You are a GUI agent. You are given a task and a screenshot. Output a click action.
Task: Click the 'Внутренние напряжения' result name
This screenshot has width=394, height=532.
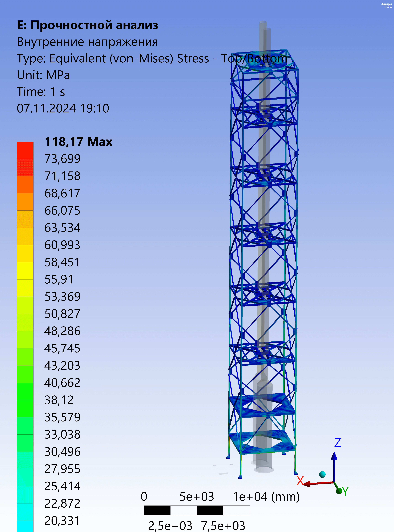click(x=87, y=42)
